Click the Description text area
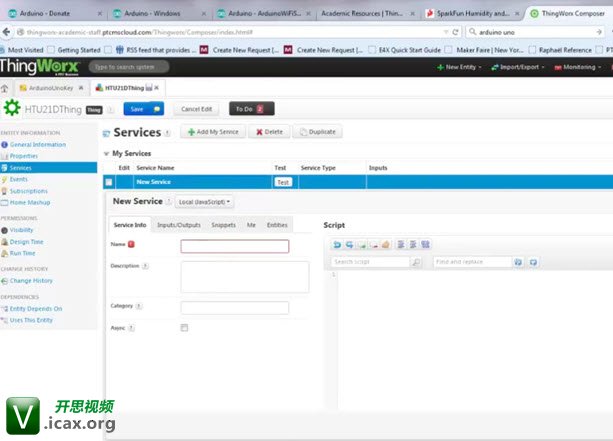 tap(245, 277)
